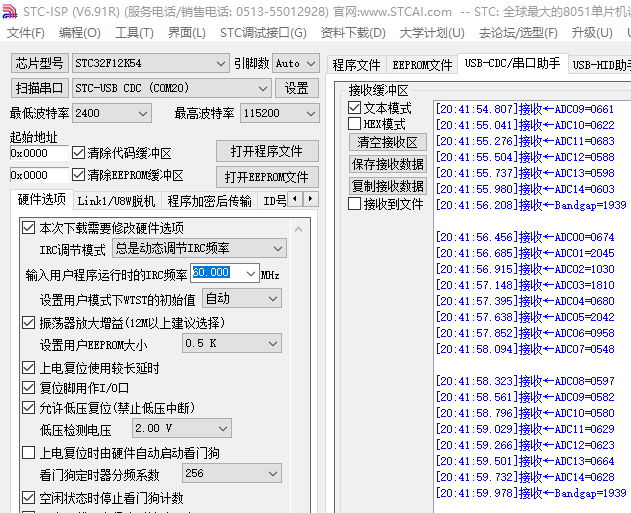The image size is (631, 513).
Task: Enable the HEX模式 checkbox
Action: click(355, 124)
